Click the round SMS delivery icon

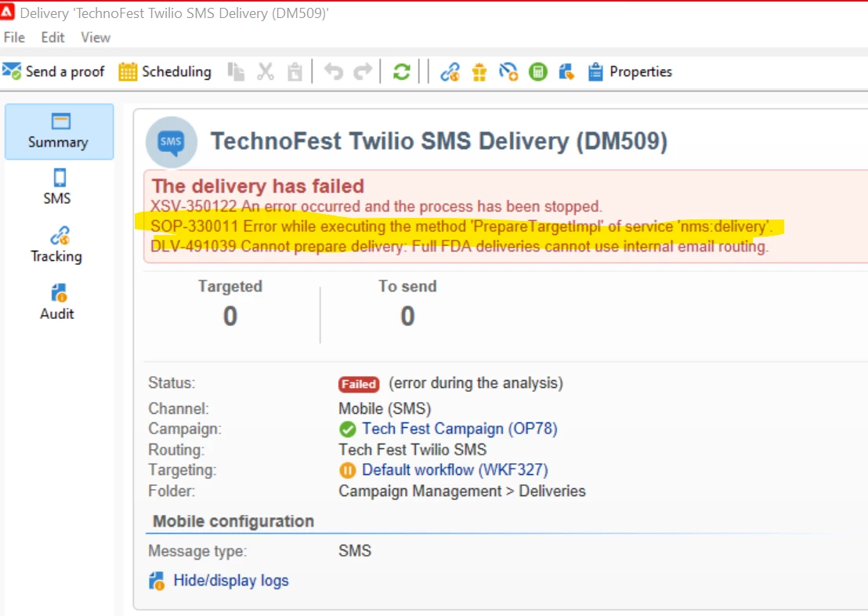171,142
